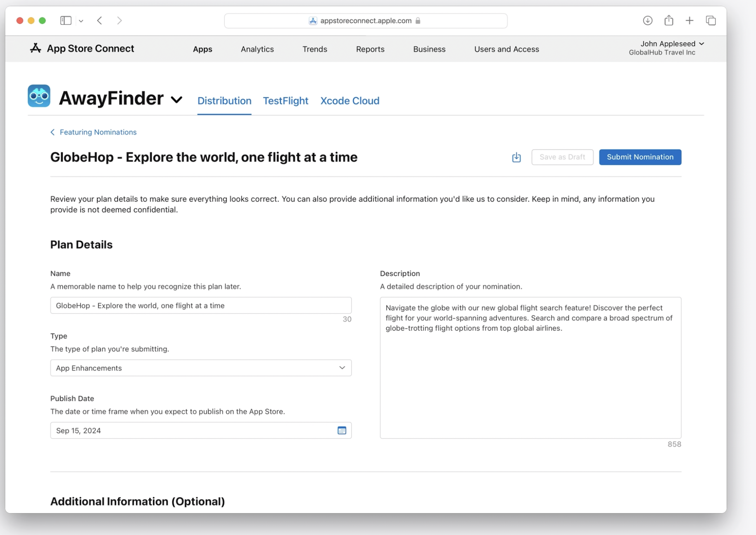Switch to the Xcode Cloud tab
Image resolution: width=756 pixels, height=535 pixels.
point(350,101)
